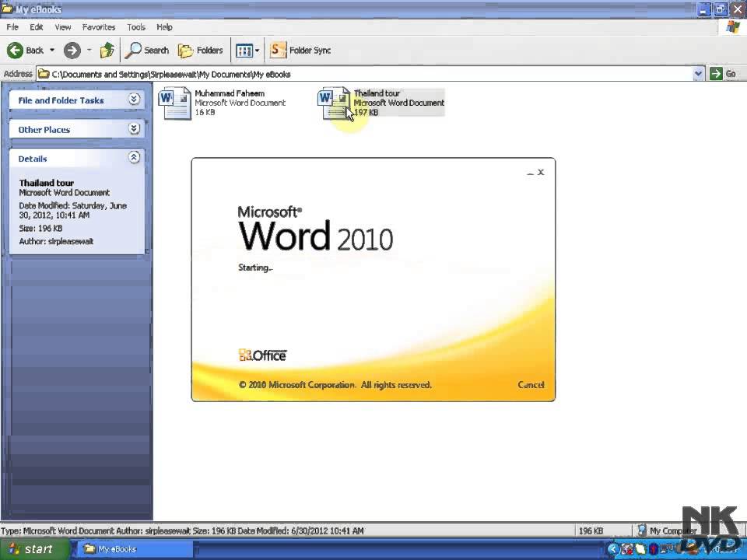The height and width of the screenshot is (560, 747).
Task: Open the File menu
Action: tap(12, 27)
